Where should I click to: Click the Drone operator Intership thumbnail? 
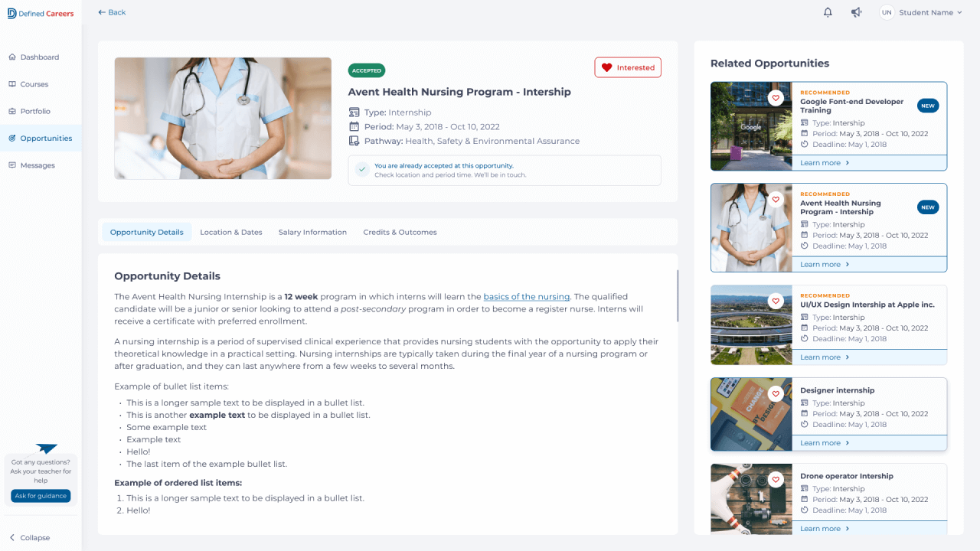(751, 499)
